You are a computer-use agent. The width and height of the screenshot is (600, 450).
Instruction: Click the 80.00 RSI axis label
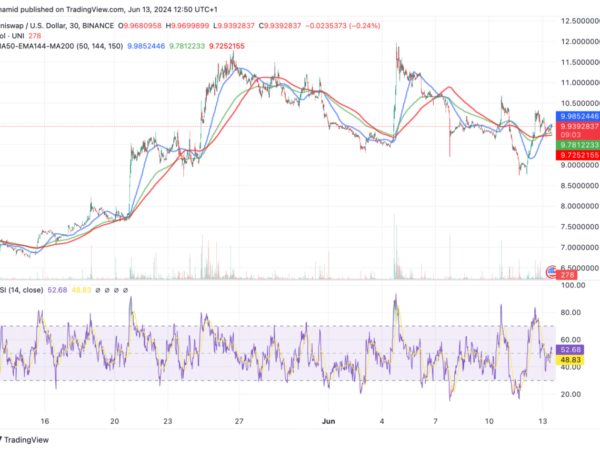571,313
